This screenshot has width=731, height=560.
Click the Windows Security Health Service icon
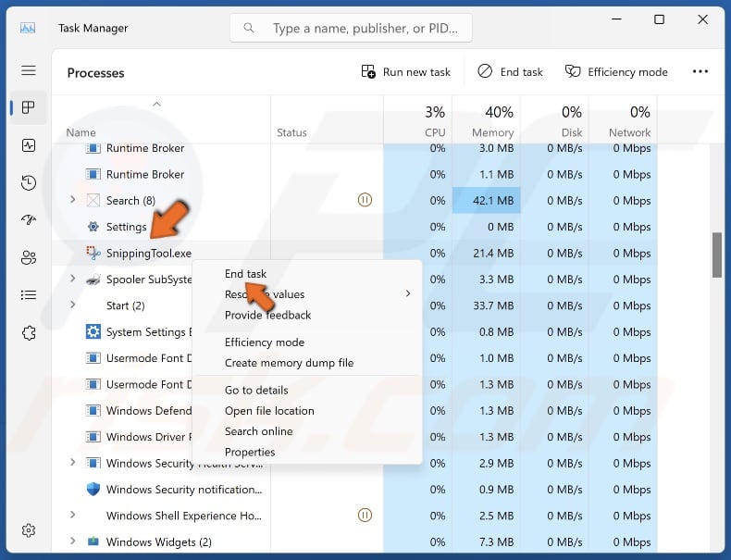[x=93, y=463]
